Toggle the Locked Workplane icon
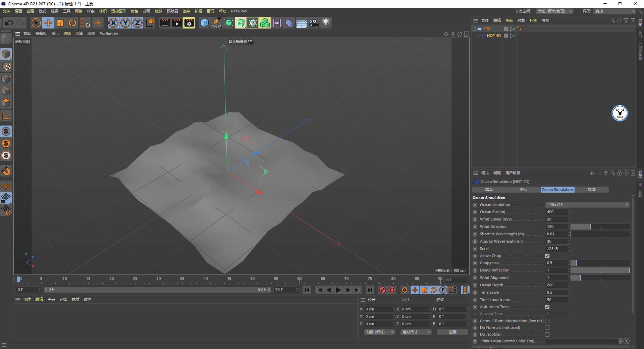 click(6, 198)
